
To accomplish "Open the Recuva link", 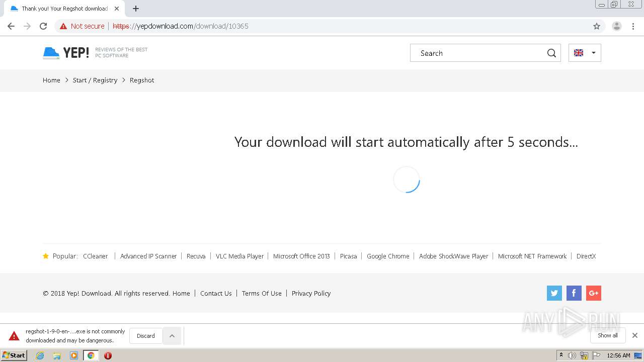I will coord(196,256).
